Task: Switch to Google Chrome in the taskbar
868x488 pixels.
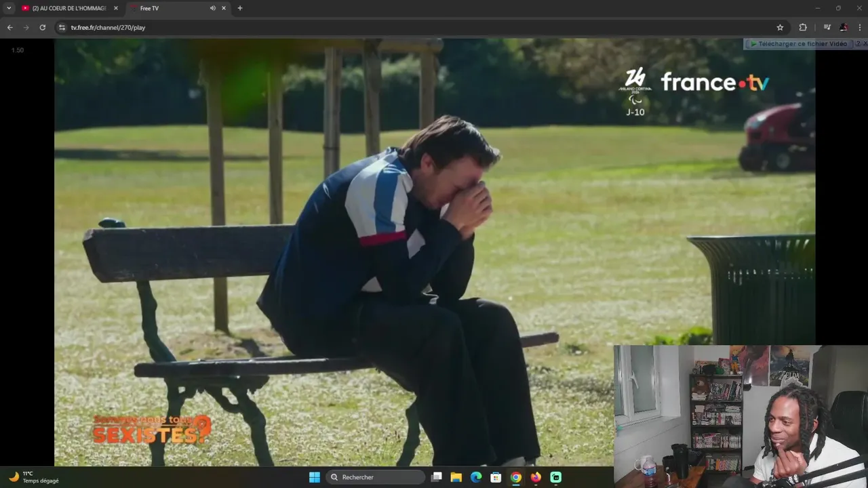Action: (516, 477)
